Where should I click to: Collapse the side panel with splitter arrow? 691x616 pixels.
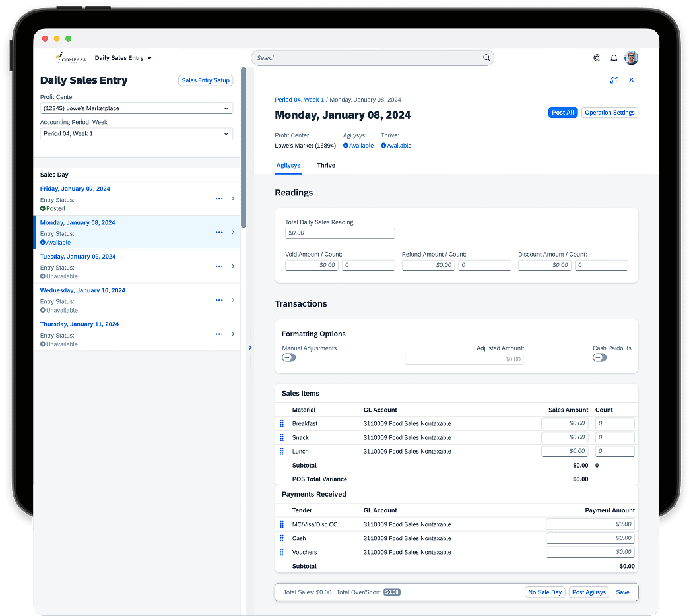[x=250, y=348]
